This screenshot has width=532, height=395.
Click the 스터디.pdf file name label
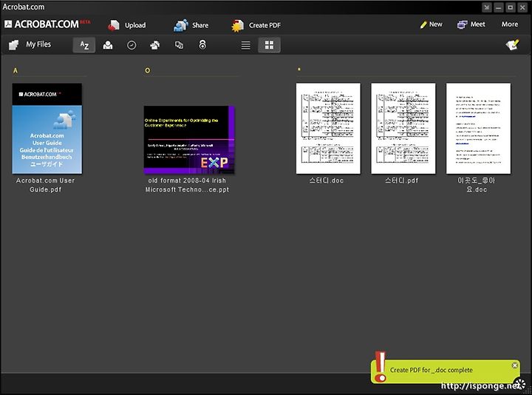pyautogui.click(x=402, y=180)
